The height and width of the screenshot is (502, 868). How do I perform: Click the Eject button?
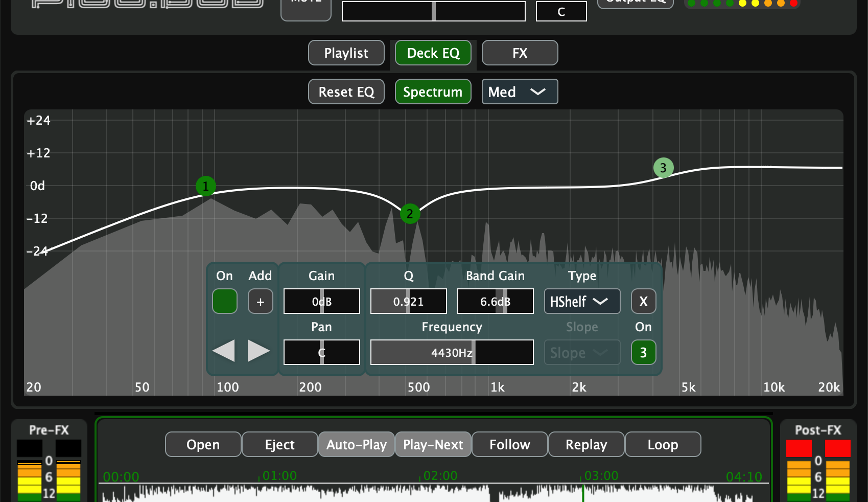point(280,444)
